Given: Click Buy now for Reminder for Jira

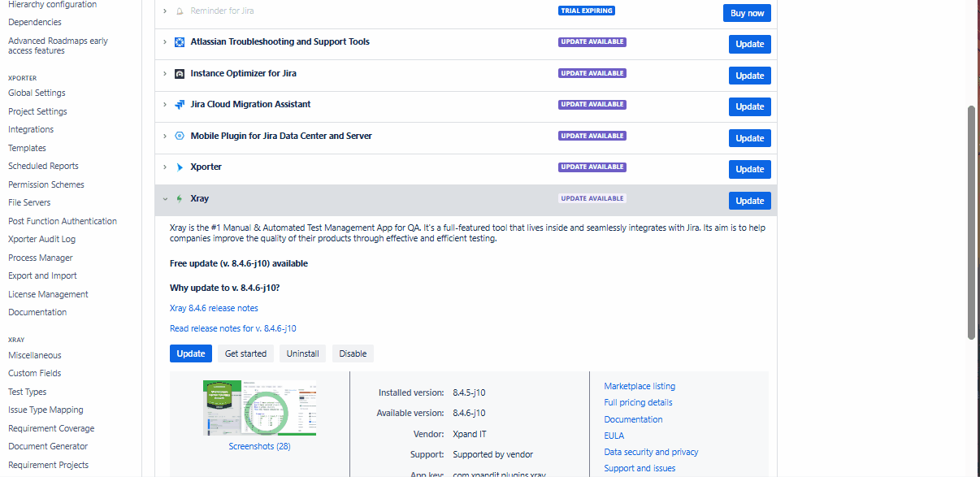Looking at the screenshot, I should pyautogui.click(x=747, y=13).
